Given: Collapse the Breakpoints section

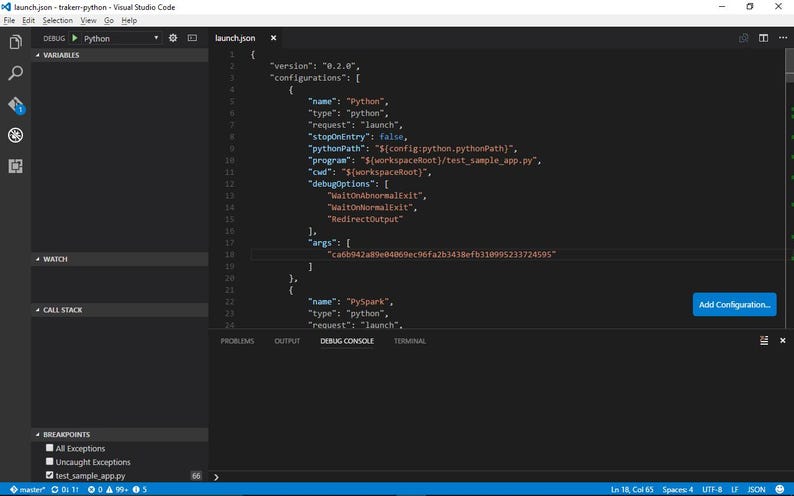Looking at the screenshot, I should pos(120,434).
